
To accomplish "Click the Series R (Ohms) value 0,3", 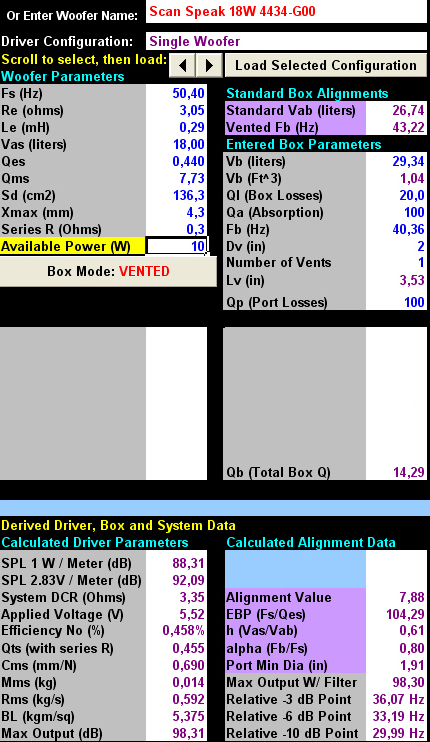I will pos(195,230).
